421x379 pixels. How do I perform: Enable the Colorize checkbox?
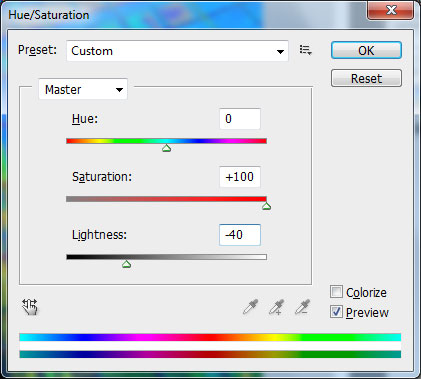(x=336, y=292)
